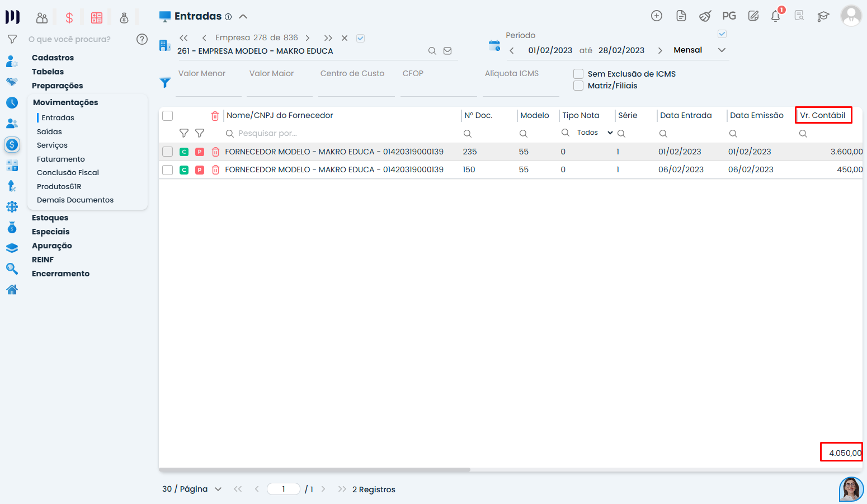867x504 pixels.
Task: Select the checkbox for document 150 row
Action: (x=167, y=169)
